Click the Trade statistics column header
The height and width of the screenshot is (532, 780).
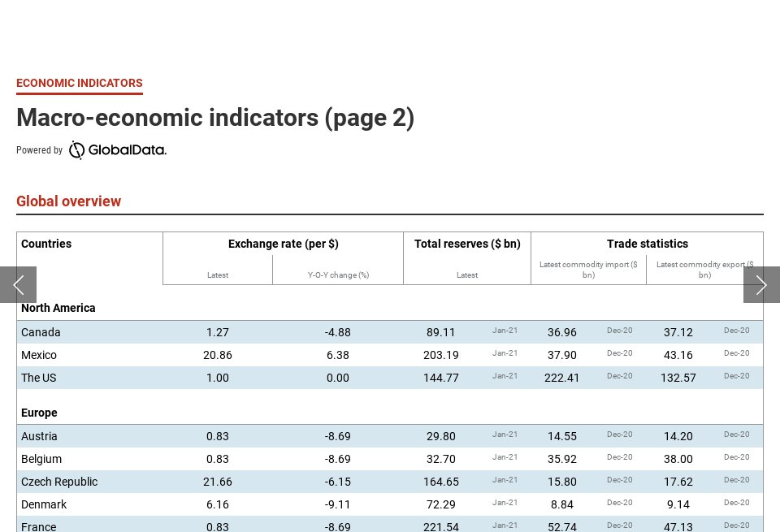[x=647, y=244]
